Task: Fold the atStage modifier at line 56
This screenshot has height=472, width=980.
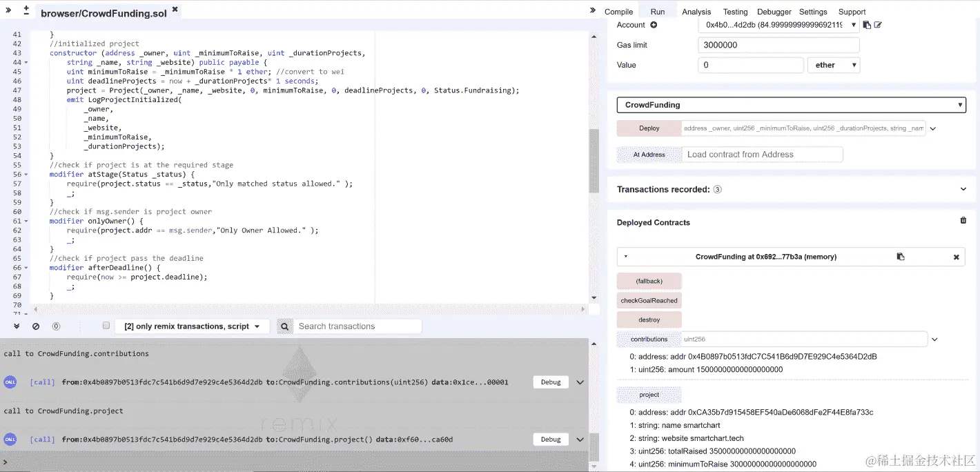Action: [x=26, y=175]
